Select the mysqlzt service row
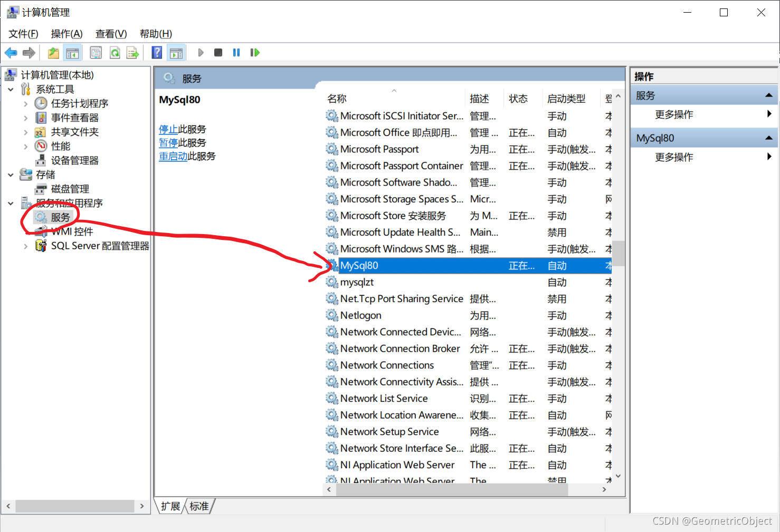The width and height of the screenshot is (780, 532). click(468, 282)
